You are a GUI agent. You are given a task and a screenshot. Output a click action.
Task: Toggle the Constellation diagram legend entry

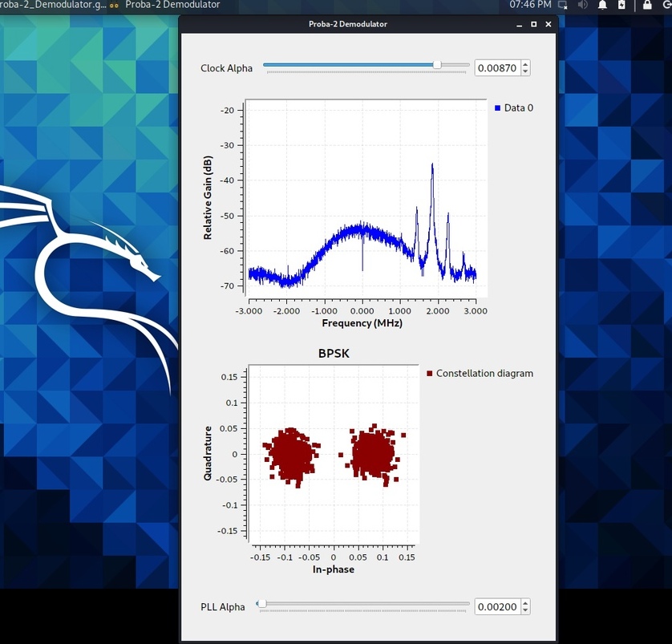(484, 373)
